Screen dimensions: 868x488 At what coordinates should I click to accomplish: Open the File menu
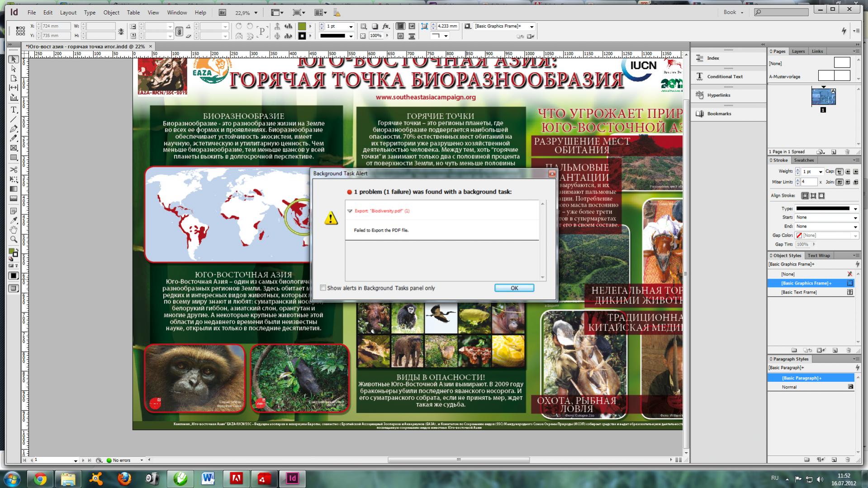point(32,13)
